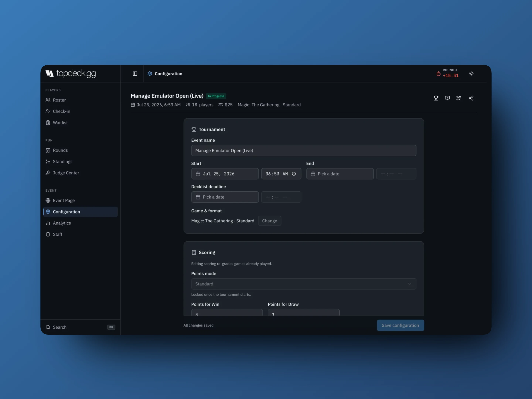
Task: Click the Search bar in sidebar
Action: click(80, 327)
